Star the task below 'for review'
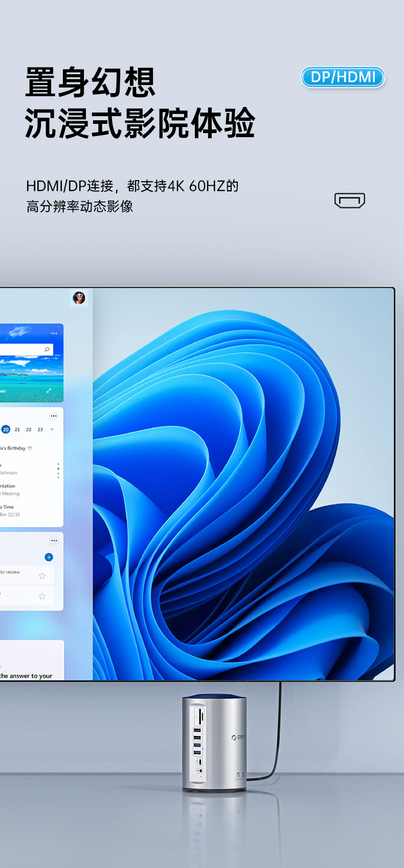This screenshot has width=404, height=868. (x=42, y=596)
